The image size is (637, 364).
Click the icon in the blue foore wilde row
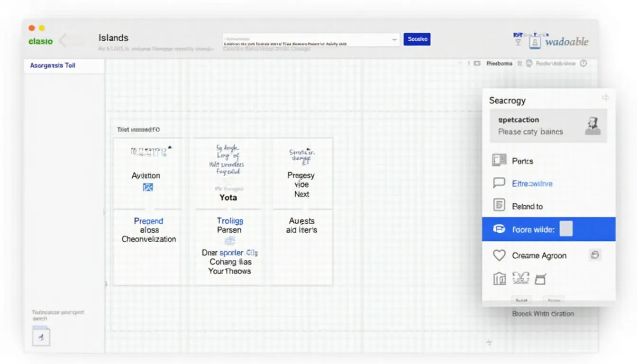pos(499,229)
